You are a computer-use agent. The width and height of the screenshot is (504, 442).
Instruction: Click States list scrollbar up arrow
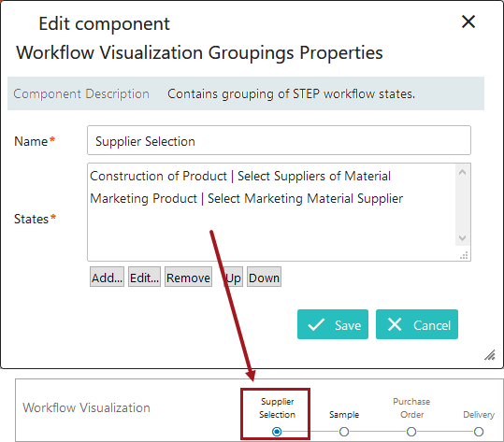462,172
